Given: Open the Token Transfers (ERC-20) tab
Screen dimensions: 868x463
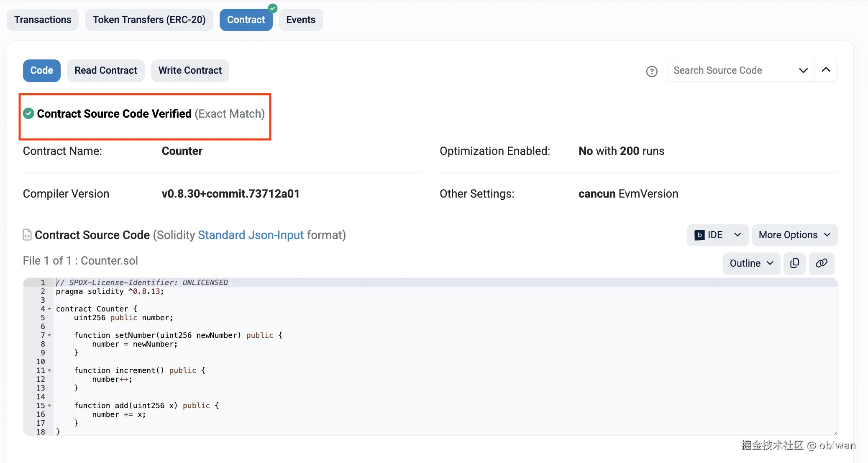Looking at the screenshot, I should tap(149, 20).
